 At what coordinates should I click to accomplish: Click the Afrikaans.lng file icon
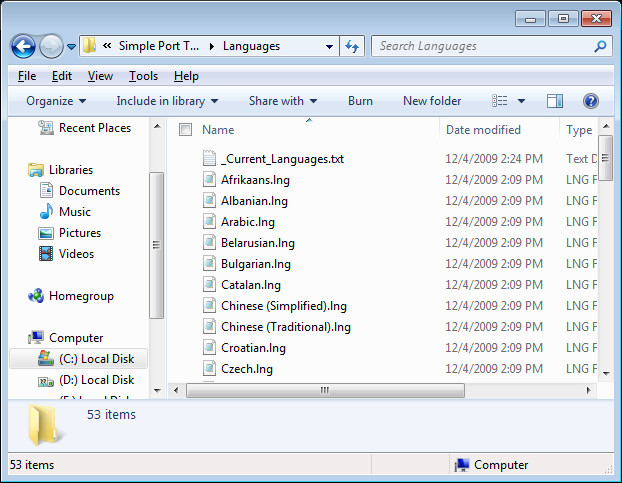pos(209,180)
